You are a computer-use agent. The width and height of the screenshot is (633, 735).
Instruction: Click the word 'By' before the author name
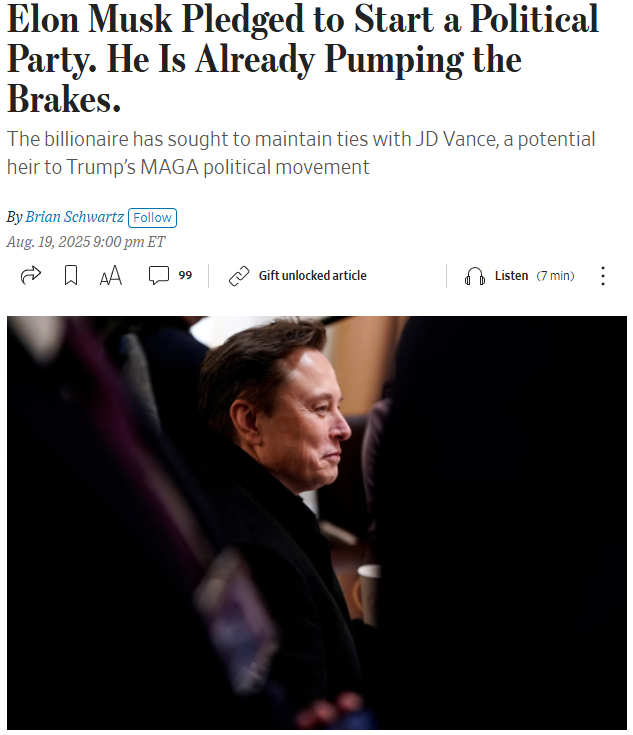(14, 217)
